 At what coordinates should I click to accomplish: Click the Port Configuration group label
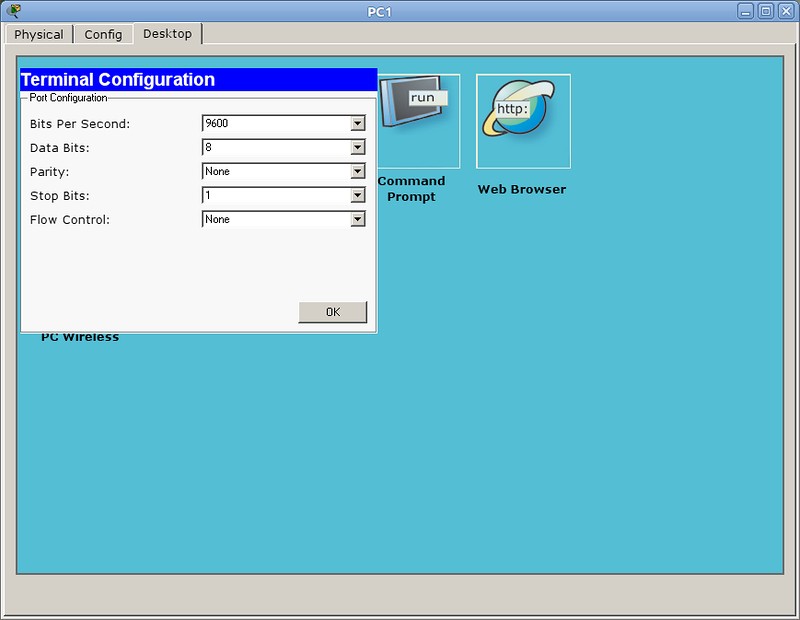68,97
